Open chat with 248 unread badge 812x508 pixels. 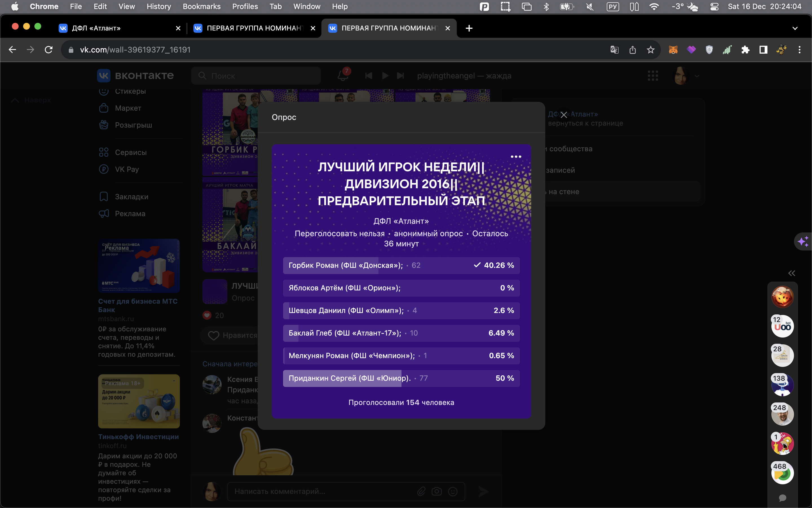pyautogui.click(x=782, y=414)
